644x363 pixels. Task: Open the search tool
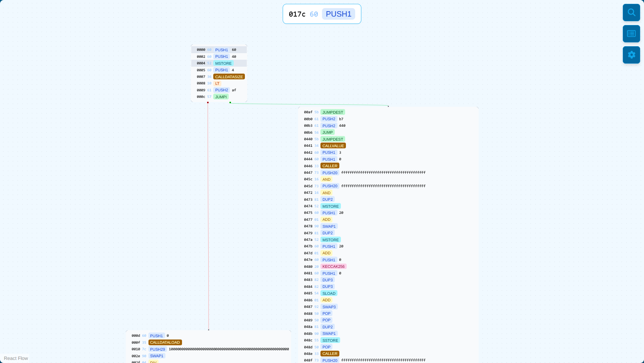(631, 12)
